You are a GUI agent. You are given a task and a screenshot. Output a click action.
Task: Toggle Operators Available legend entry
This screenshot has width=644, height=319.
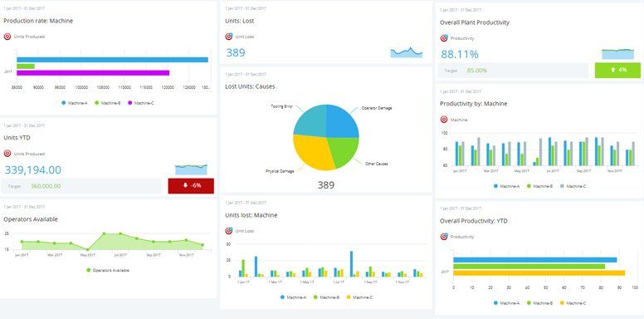[108, 271]
